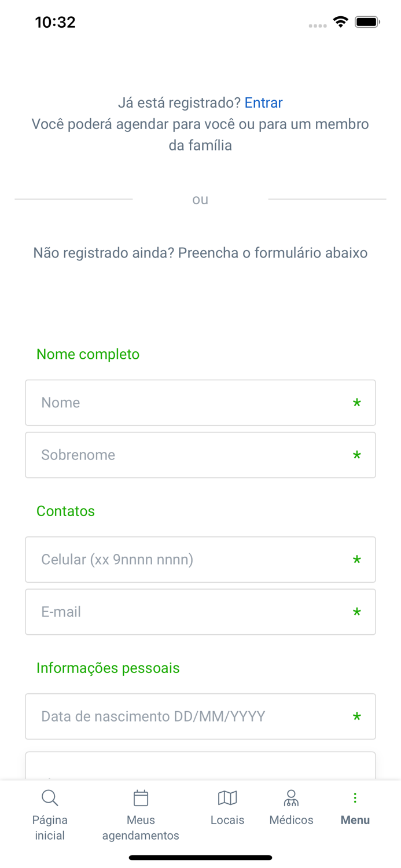Open the Menu via the three-dot icon
The image size is (401, 868).
[355, 797]
